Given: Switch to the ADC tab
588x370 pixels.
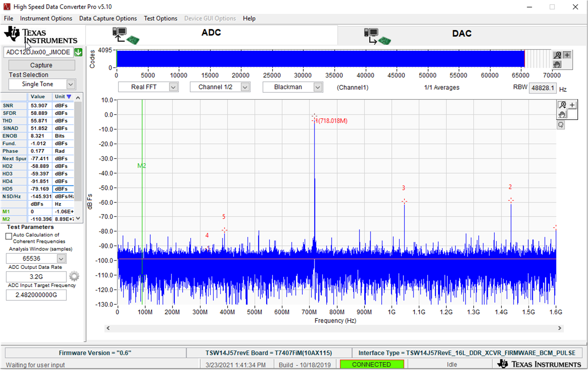Looking at the screenshot, I should click(x=211, y=33).
